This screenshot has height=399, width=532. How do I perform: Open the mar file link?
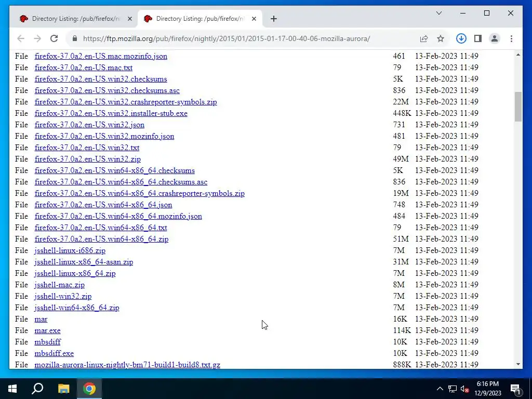click(x=41, y=320)
